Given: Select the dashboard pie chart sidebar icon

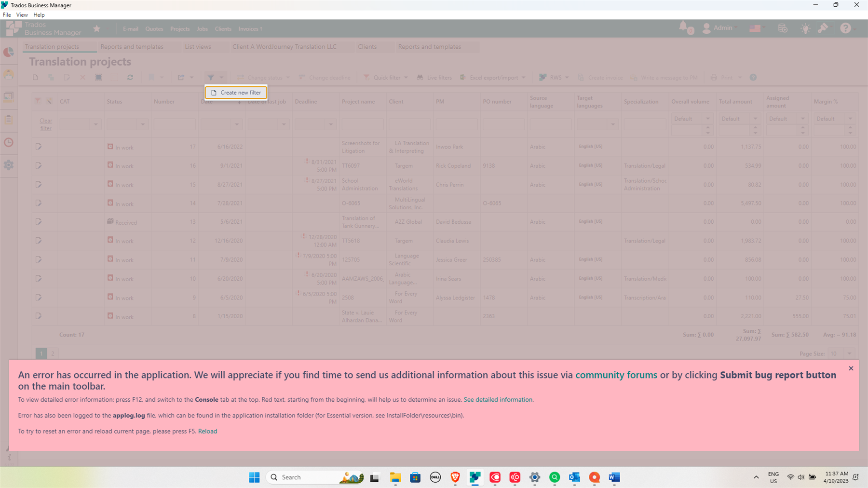Looking at the screenshot, I should tap(9, 52).
